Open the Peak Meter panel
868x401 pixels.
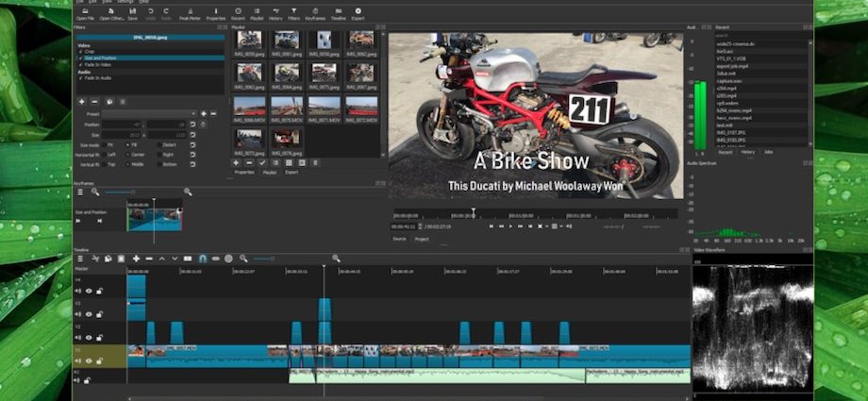(190, 14)
